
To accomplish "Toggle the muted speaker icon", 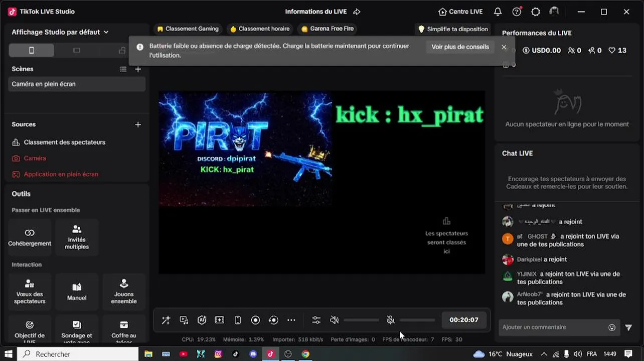I will 335,320.
